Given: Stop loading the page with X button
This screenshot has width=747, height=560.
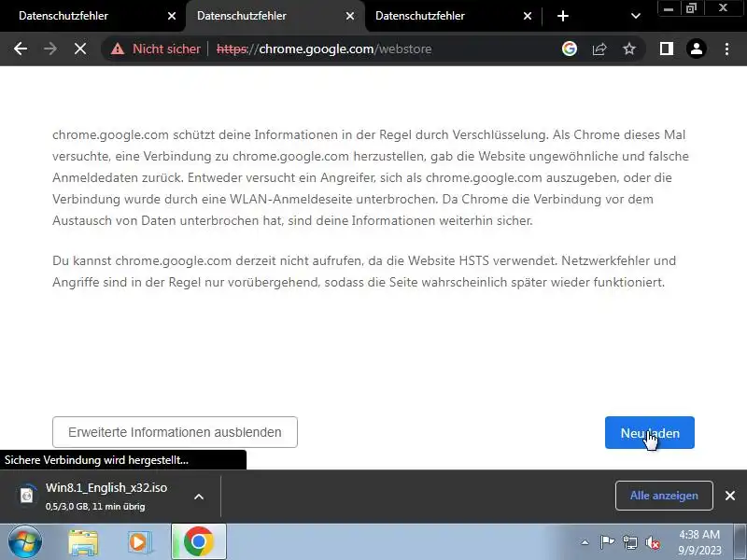Looking at the screenshot, I should (x=80, y=49).
